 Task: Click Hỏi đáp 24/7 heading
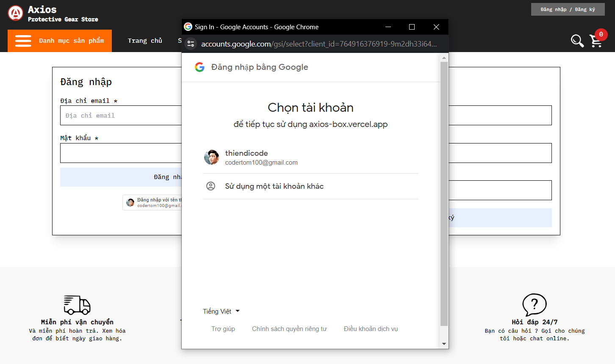535,322
